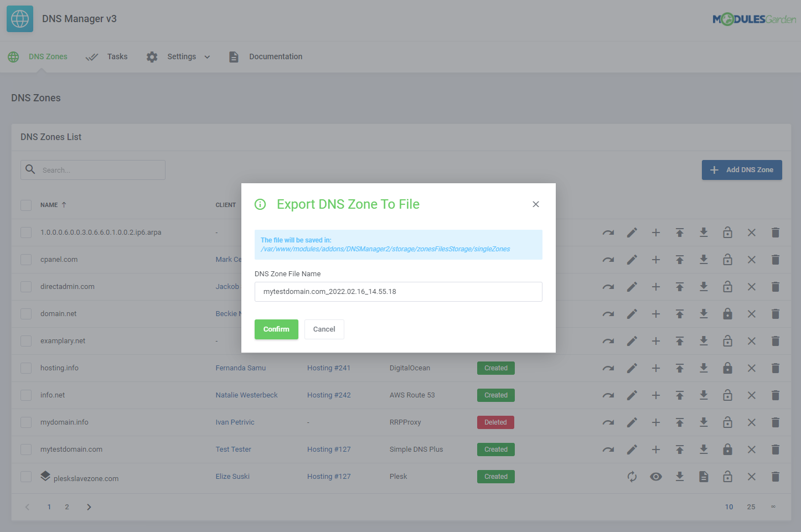Click the download export icon for info.net
The height and width of the screenshot is (532, 801).
(x=703, y=395)
